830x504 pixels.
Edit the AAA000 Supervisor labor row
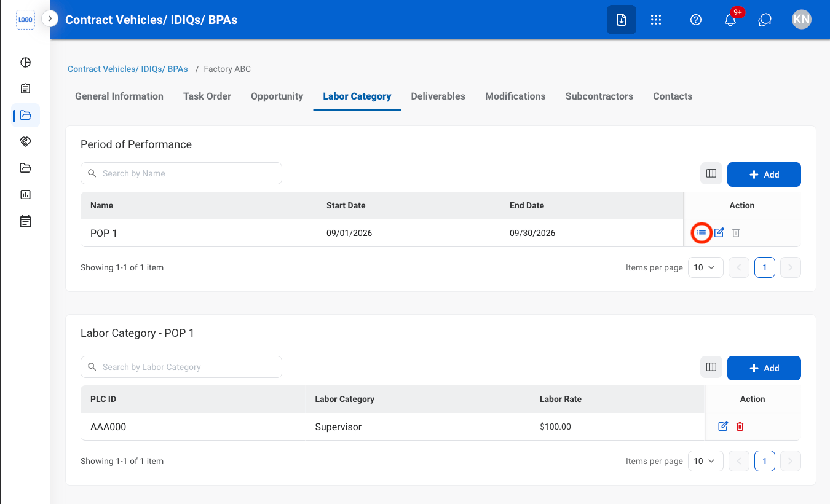724,426
